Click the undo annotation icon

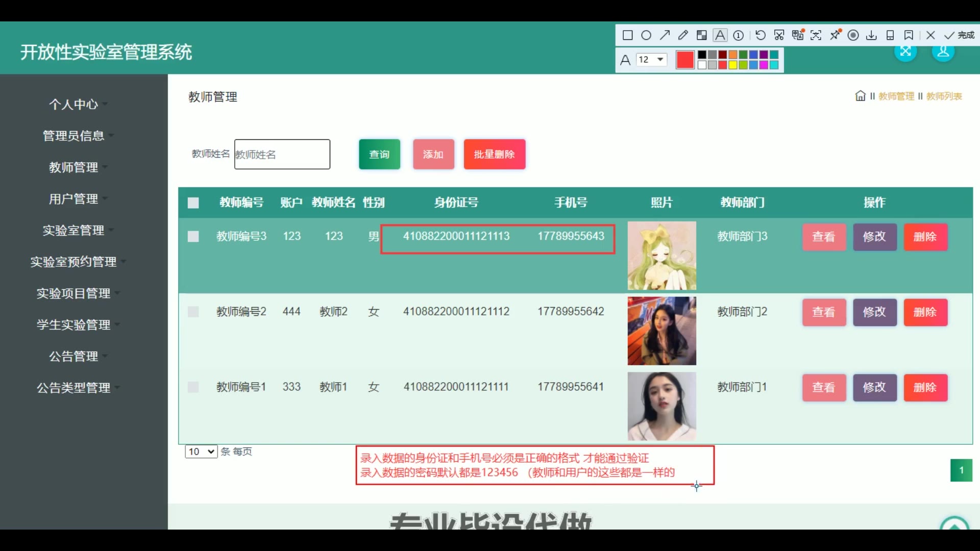point(760,35)
